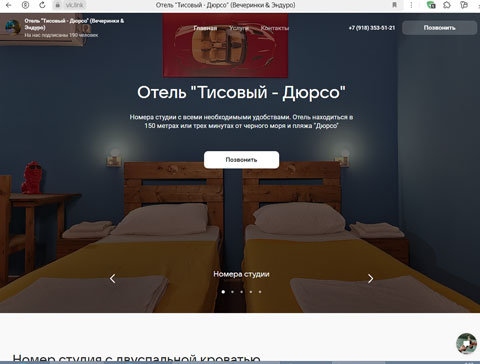480x364 pixels.
Task: Reload the page with the refresh icon
Action: [42, 5]
